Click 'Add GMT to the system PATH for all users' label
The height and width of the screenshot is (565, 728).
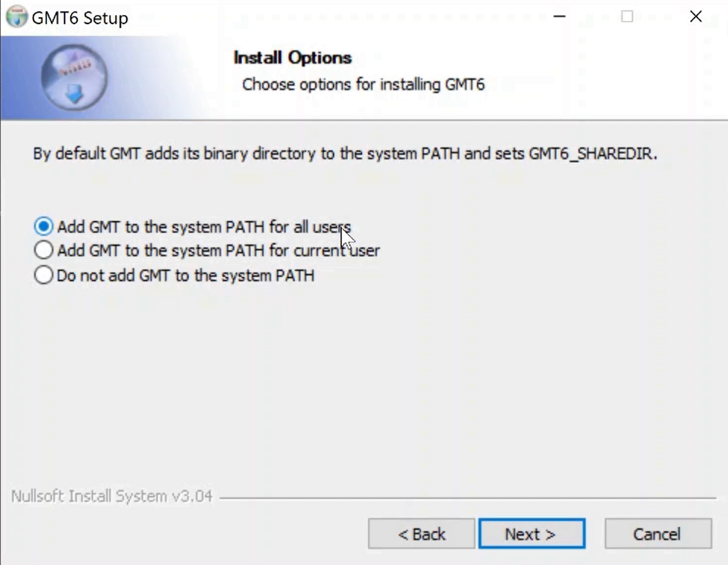coord(203,227)
